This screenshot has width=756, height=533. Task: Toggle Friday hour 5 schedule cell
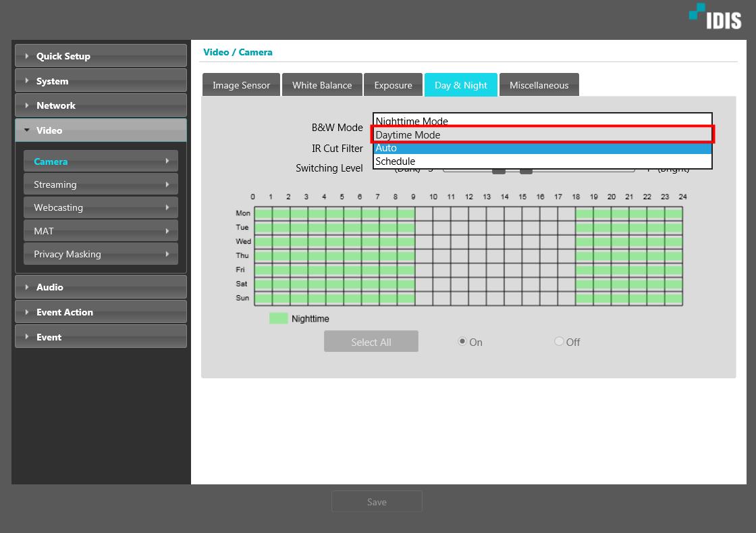[x=352, y=270]
